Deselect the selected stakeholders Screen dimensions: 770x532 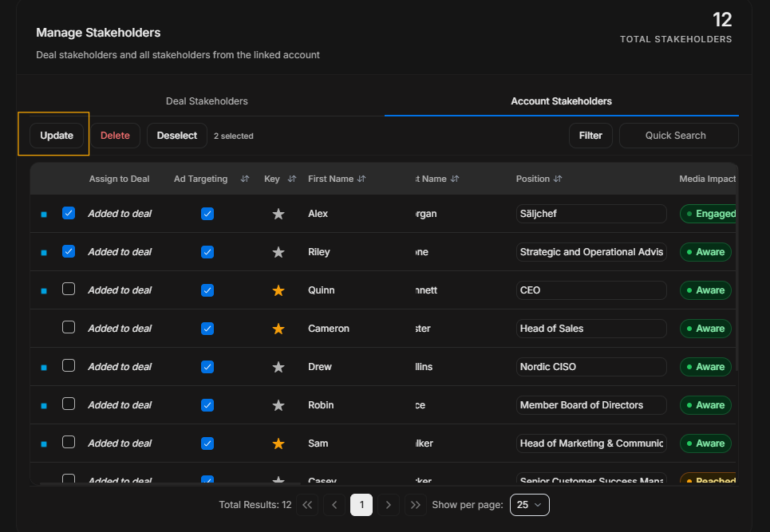click(177, 136)
